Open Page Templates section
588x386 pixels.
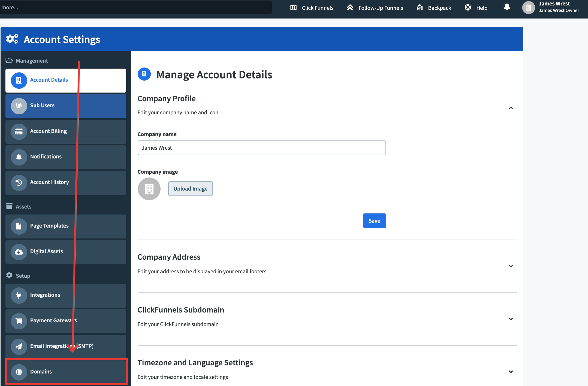tap(66, 226)
